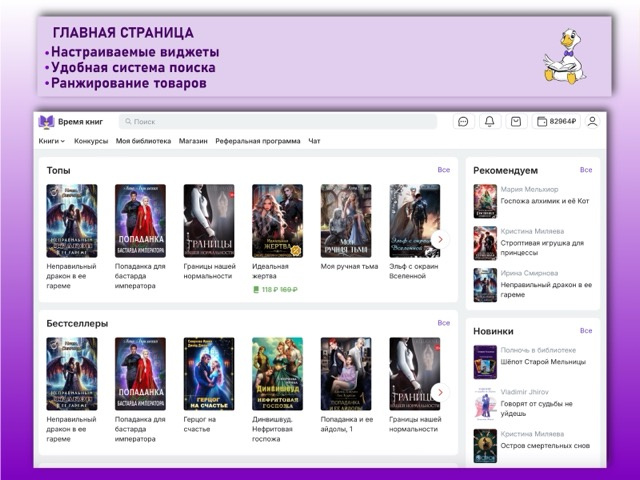Open Границы нашей нормальности cover in Топы
This screenshot has height=480, width=640.
click(209, 221)
